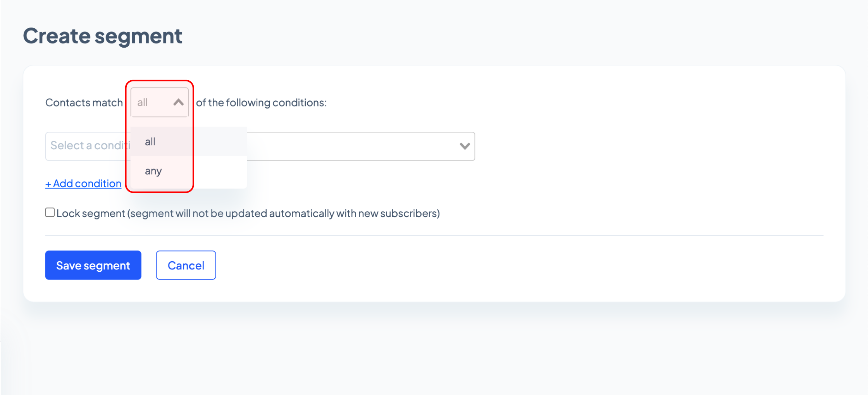Click the selected "all" value in the match box

pyautogui.click(x=143, y=102)
